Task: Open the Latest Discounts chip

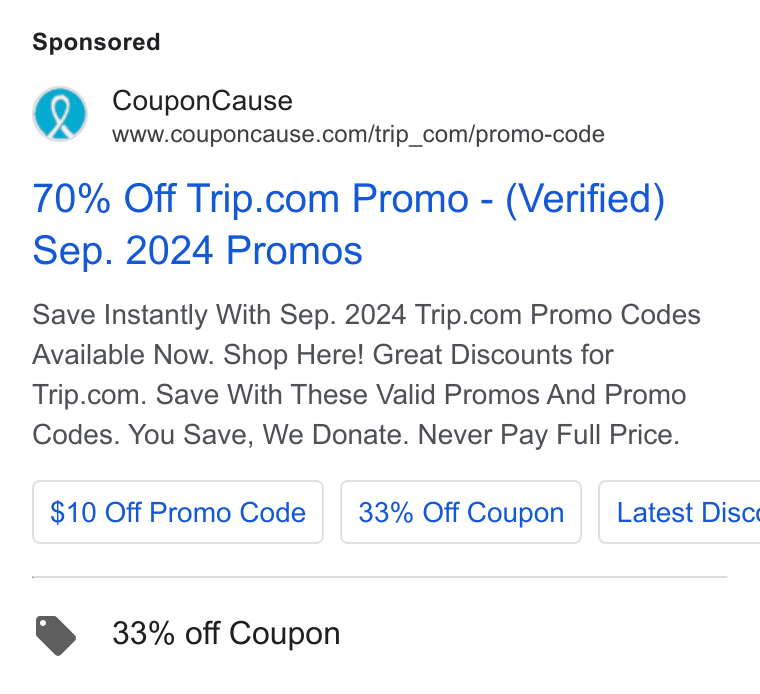Action: (680, 512)
